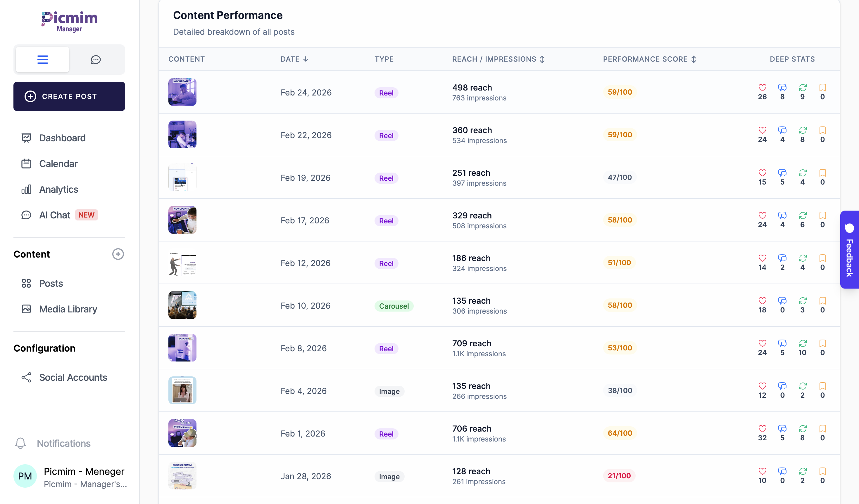Click the heart icon on the Feb 24 post
The width and height of the screenshot is (859, 504).
pos(763,87)
